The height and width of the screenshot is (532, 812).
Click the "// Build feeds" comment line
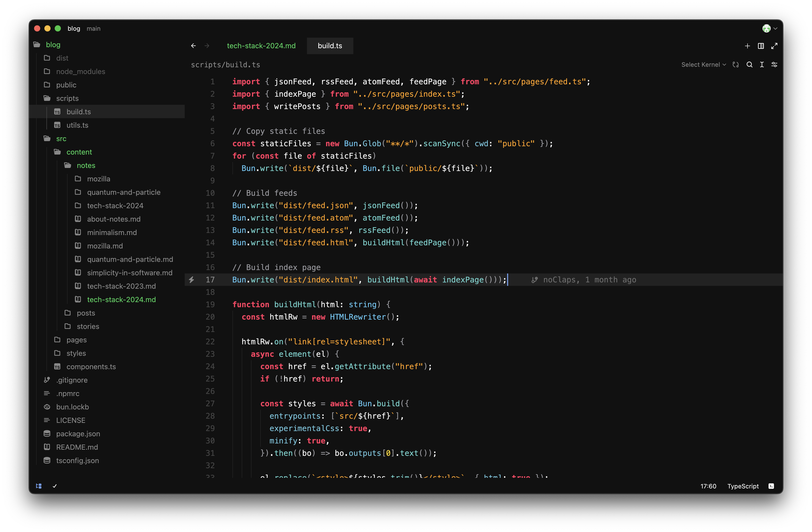[x=265, y=193]
